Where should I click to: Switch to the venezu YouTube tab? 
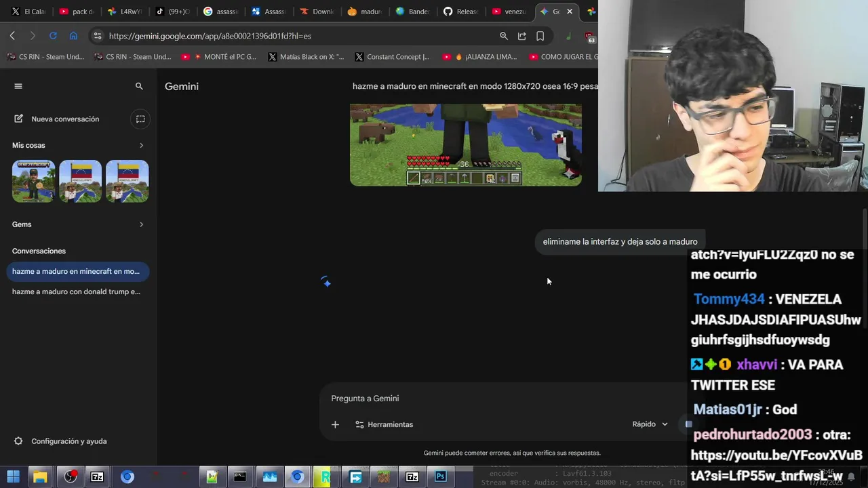tap(509, 12)
